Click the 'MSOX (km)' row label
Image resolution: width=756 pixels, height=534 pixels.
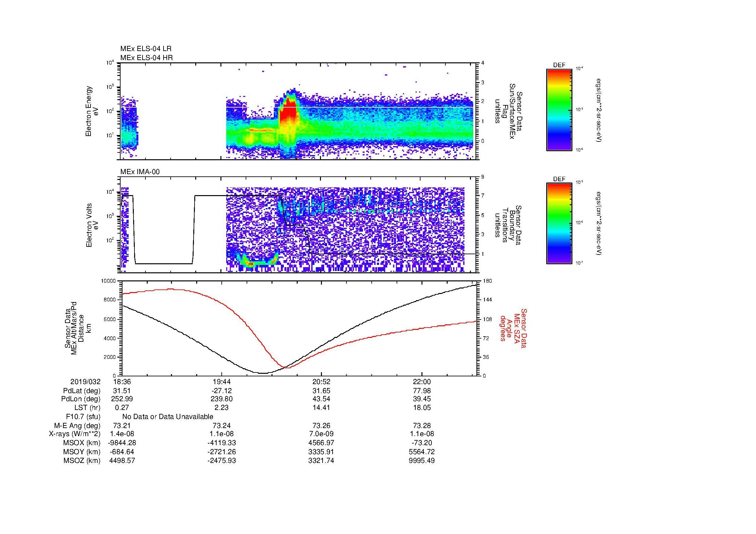(x=82, y=443)
